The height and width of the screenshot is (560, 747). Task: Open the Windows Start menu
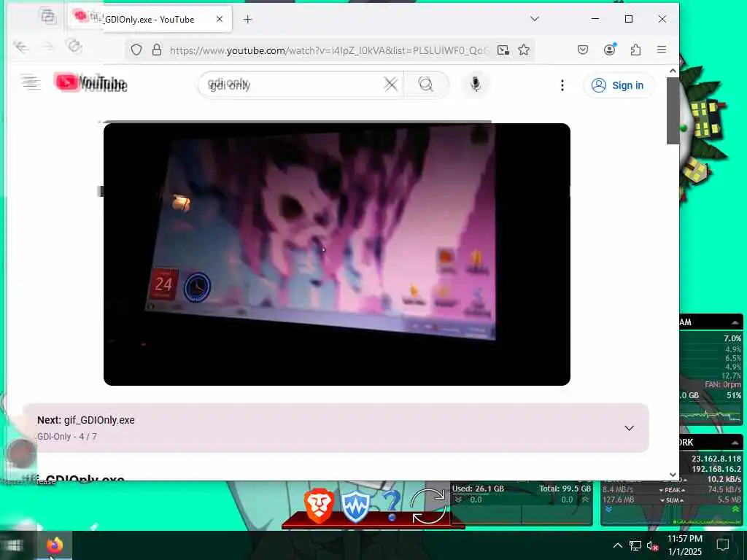click(x=15, y=545)
